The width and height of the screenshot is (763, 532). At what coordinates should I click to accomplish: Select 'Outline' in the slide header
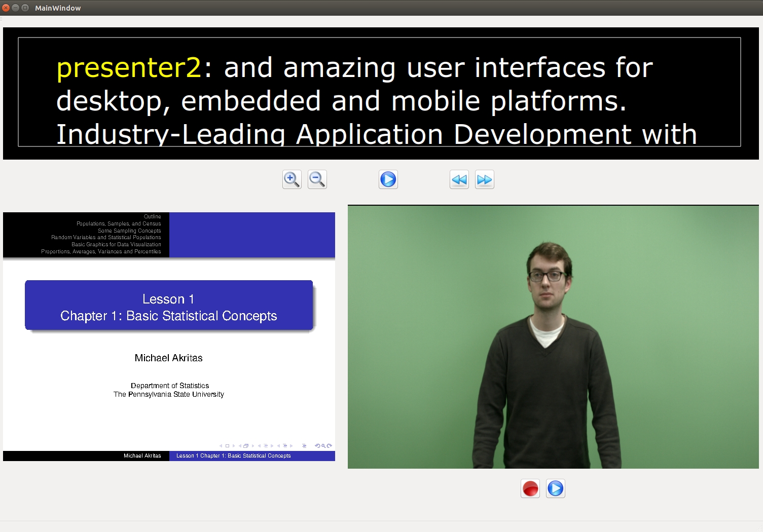pos(152,216)
